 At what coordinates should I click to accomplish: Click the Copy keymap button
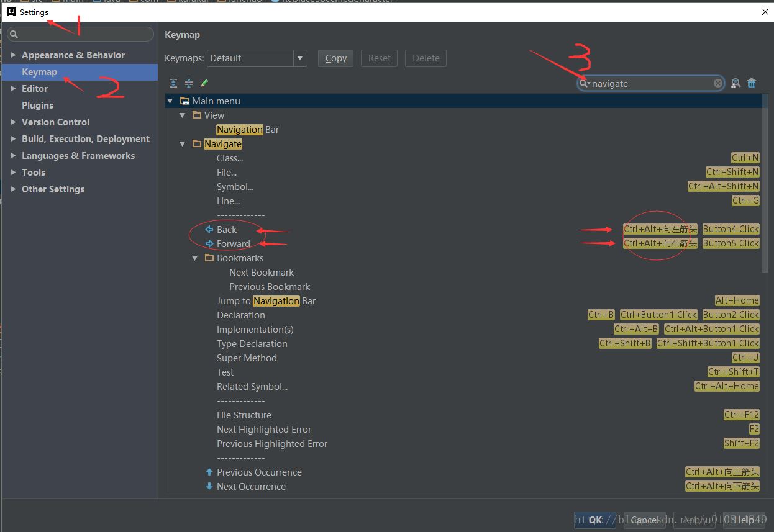pyautogui.click(x=335, y=58)
